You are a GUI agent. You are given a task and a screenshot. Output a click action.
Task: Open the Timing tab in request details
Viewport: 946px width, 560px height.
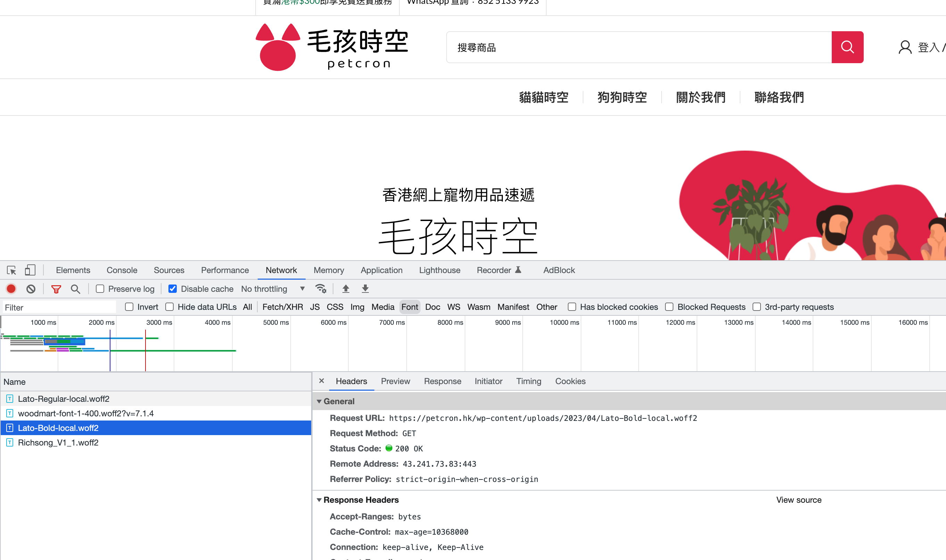click(x=528, y=381)
